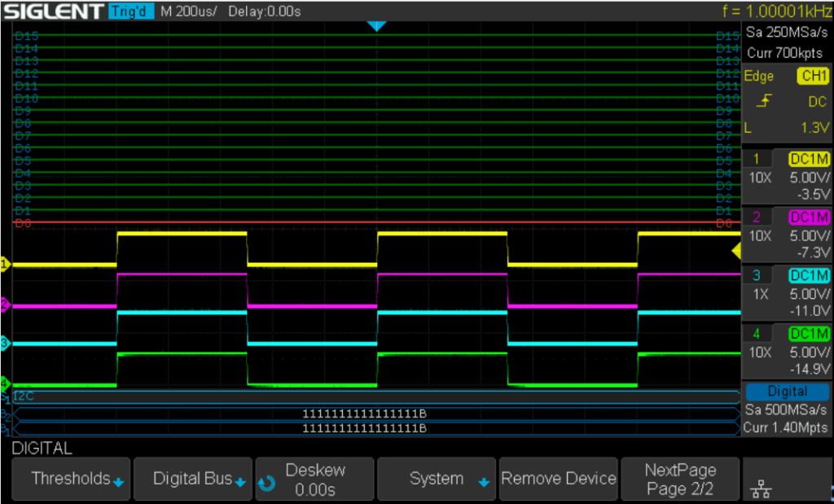Click channel 1 yellow ground marker
834x504 pixels.
[x=4, y=265]
